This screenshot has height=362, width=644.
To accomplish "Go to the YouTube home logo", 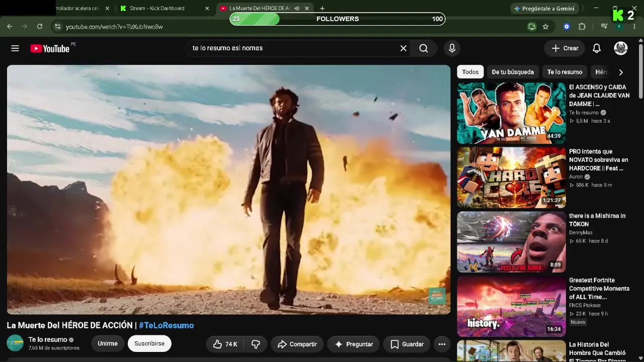I will coord(50,48).
